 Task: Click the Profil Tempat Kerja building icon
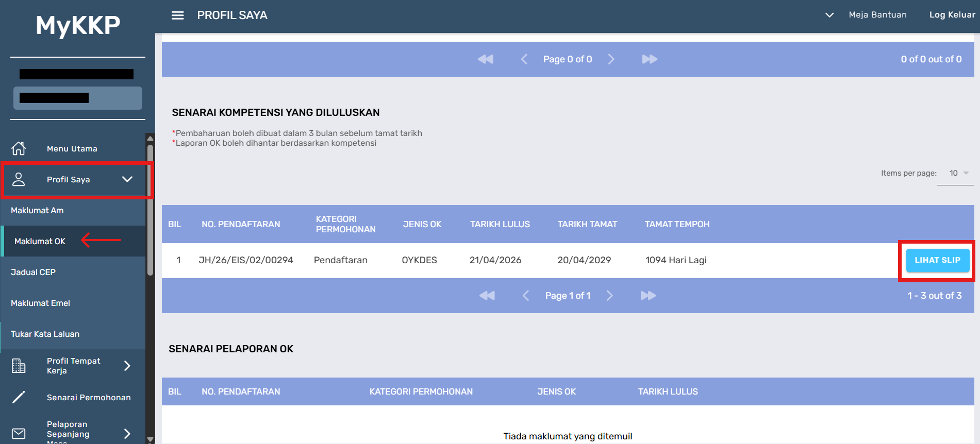click(19, 366)
